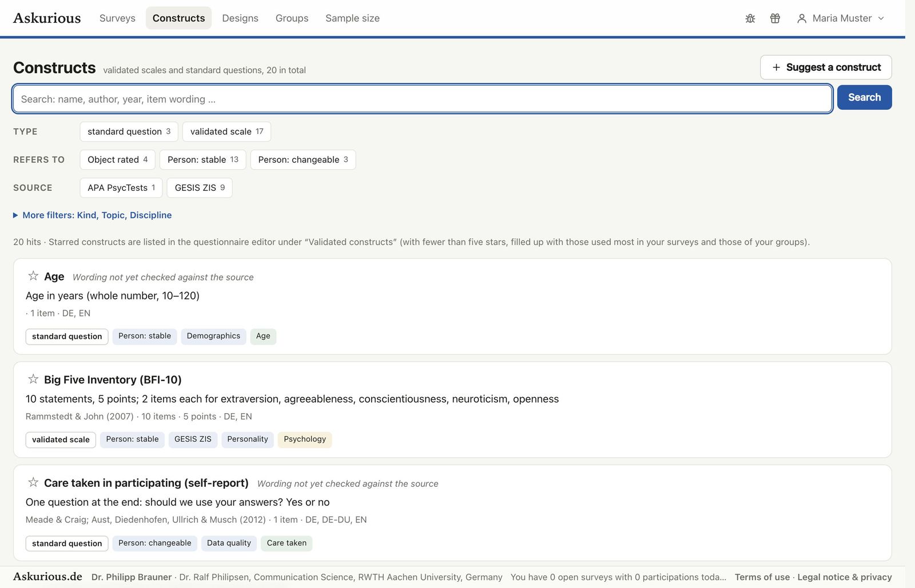Image resolution: width=915 pixels, height=588 pixels.
Task: Toggle the Object rated filter
Action: 118,159
